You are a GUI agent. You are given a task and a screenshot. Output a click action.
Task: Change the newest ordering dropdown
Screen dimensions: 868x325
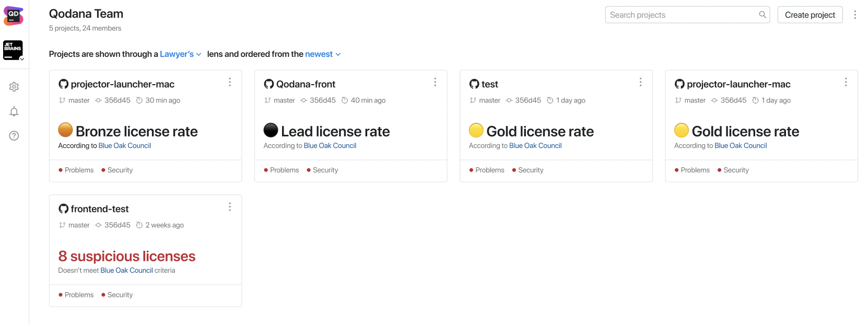pyautogui.click(x=323, y=54)
